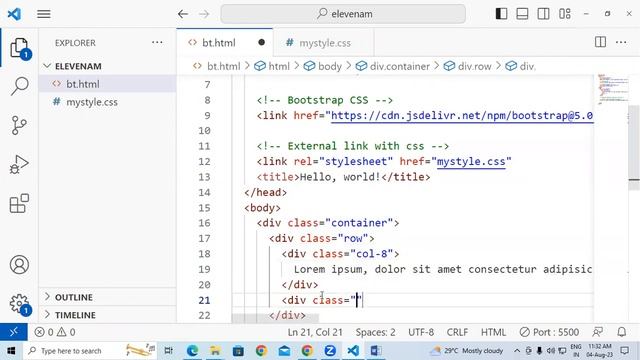Open Windows action center notification icon
The height and width of the screenshot is (360, 640).
(625, 351)
